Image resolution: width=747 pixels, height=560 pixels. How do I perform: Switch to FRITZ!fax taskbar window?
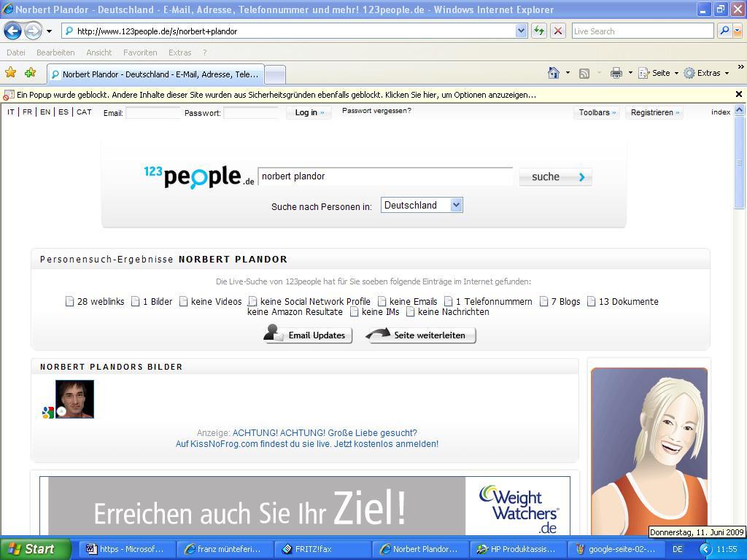323,549
